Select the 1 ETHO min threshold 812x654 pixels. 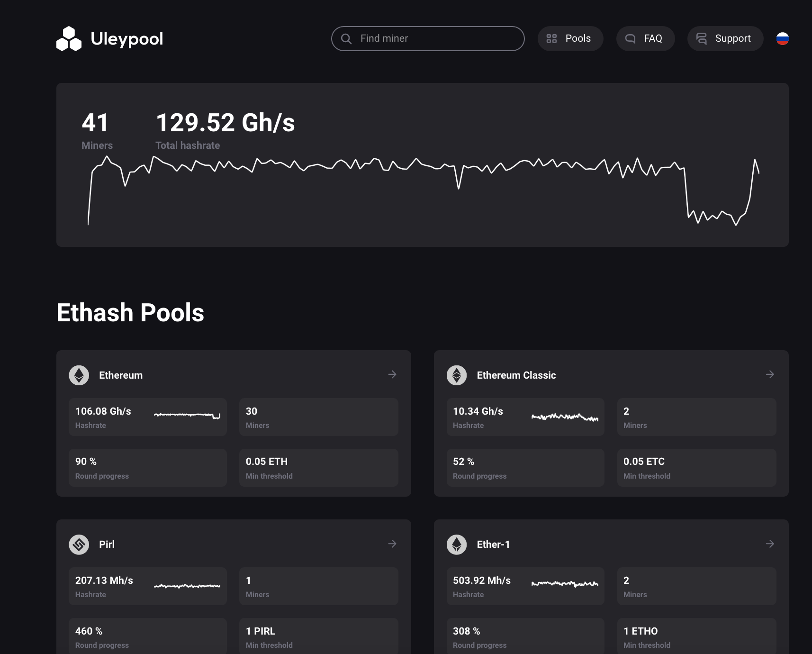point(641,631)
